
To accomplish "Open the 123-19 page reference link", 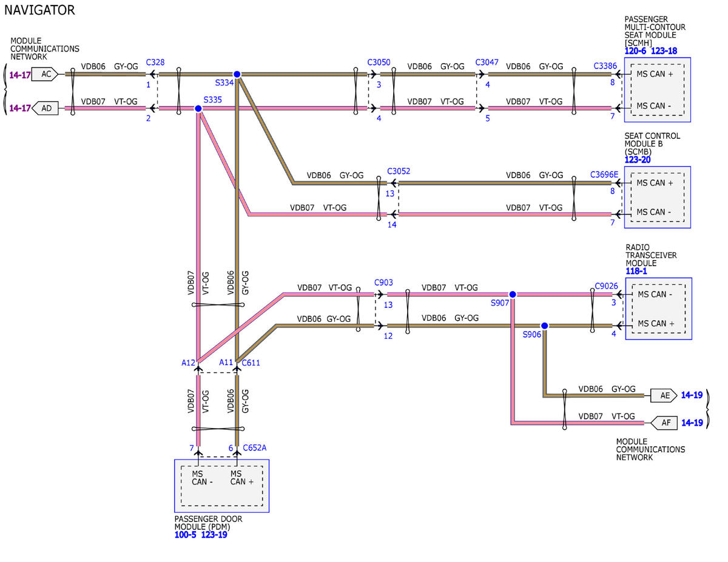I will coord(214,535).
